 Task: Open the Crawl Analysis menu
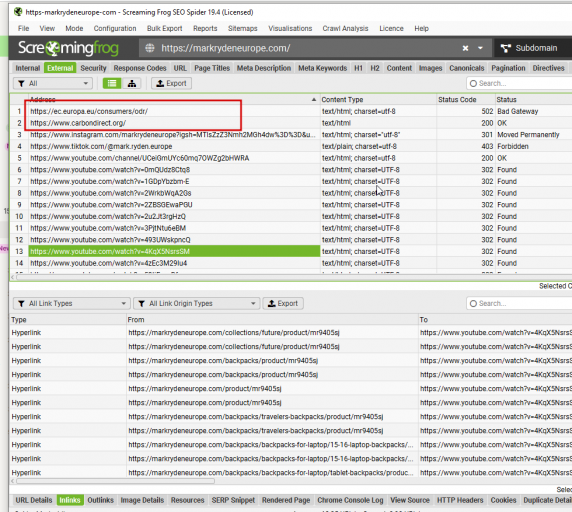pos(345,28)
